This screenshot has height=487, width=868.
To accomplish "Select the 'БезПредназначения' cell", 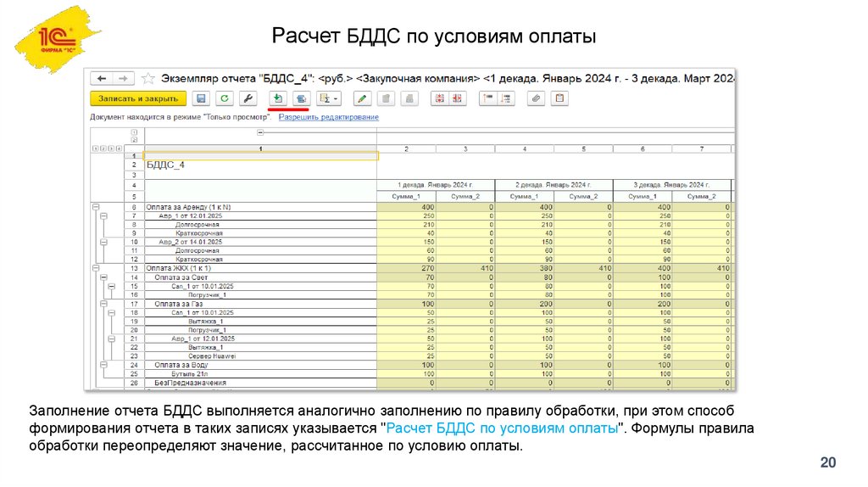I will pos(261,383).
